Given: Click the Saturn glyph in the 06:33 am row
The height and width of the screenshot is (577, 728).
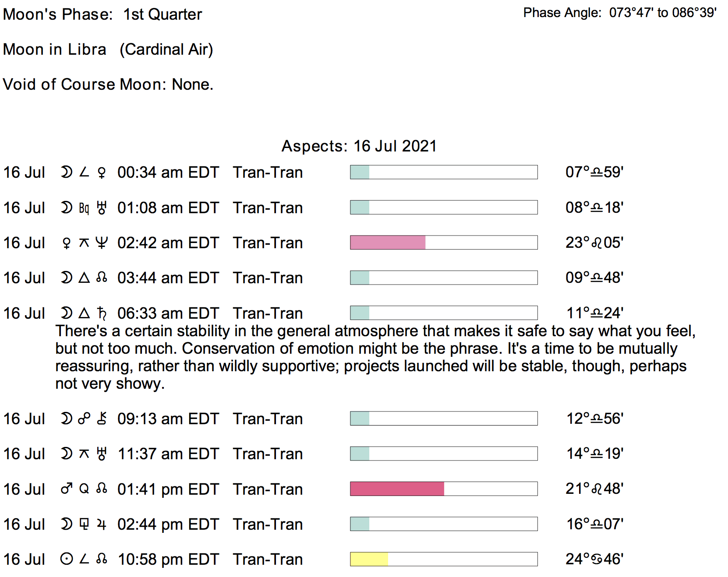Looking at the screenshot, I should 102,313.
